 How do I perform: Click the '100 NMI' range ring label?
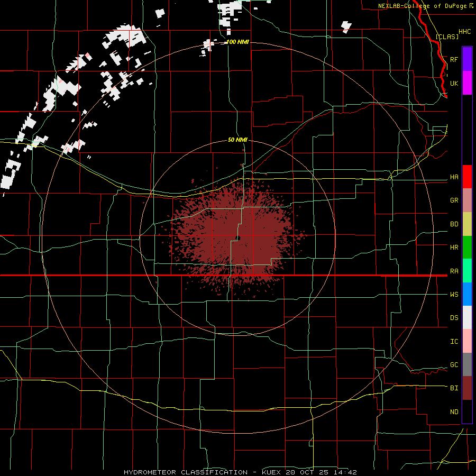tap(237, 42)
